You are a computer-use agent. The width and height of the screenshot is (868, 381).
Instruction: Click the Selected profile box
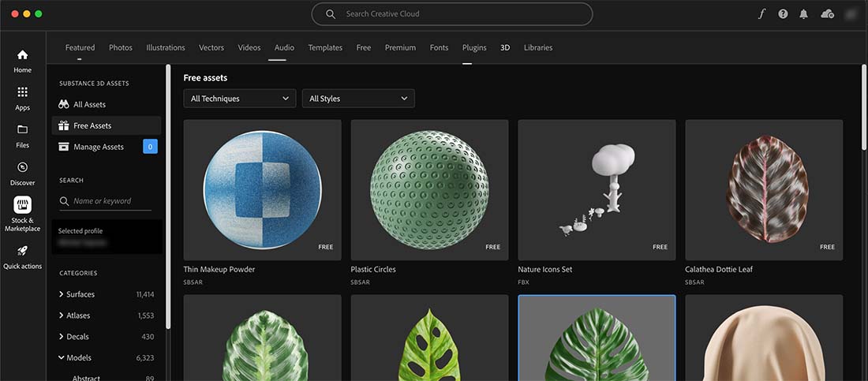(107, 237)
